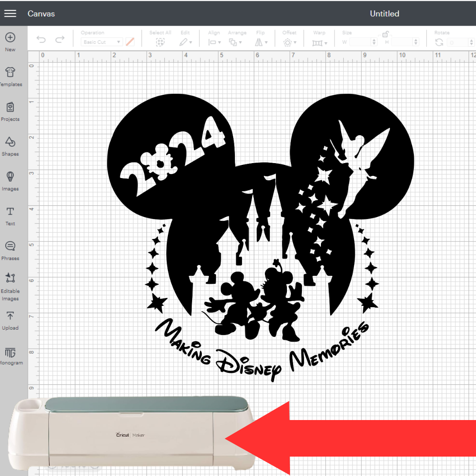476x476 pixels.
Task: Click the Rotate stepper arrows
Action: point(471,42)
